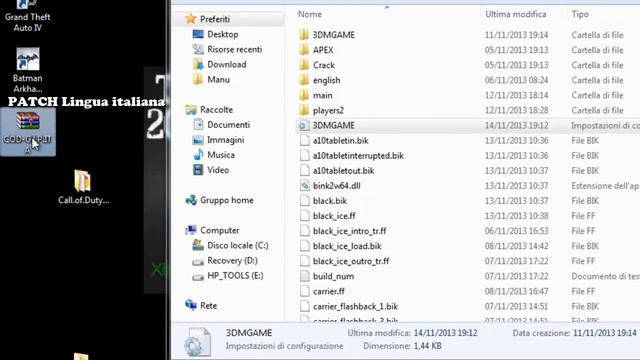Open Batman Arkham desktop shortcut
The image size is (640, 360).
click(x=27, y=70)
